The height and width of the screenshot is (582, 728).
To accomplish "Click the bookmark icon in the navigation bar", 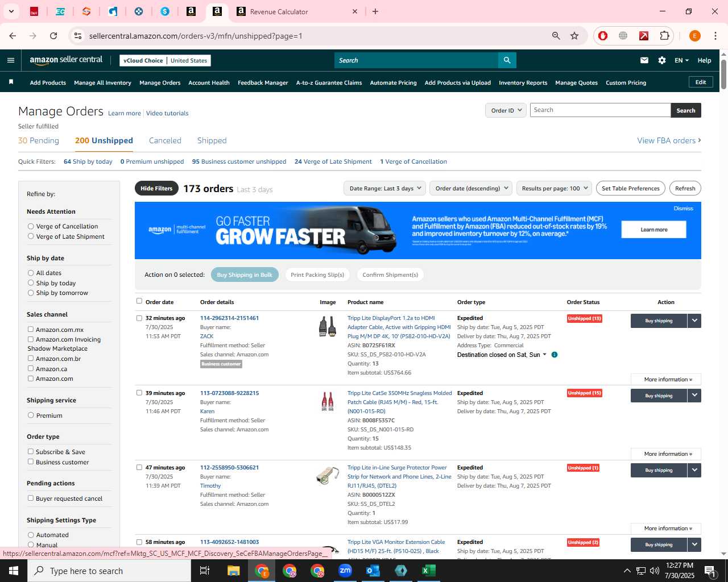I will (x=11, y=82).
